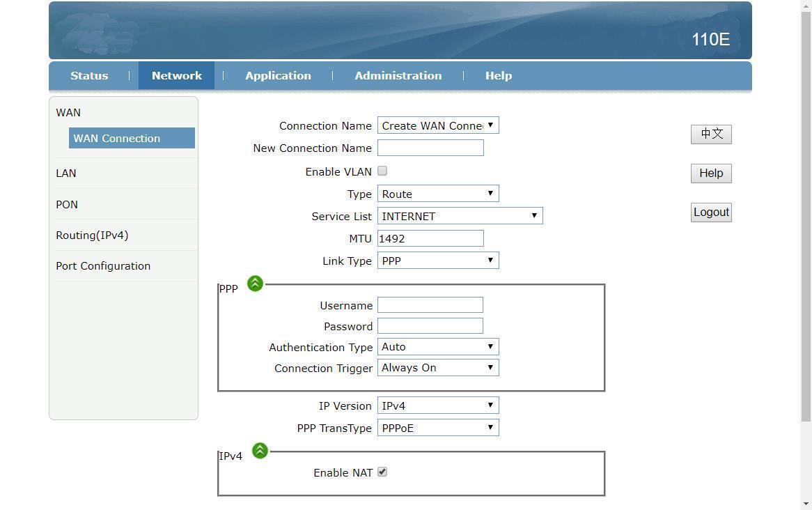Image resolution: width=812 pixels, height=510 pixels.
Task: Open the Help tab in navigation bar
Action: click(x=498, y=76)
